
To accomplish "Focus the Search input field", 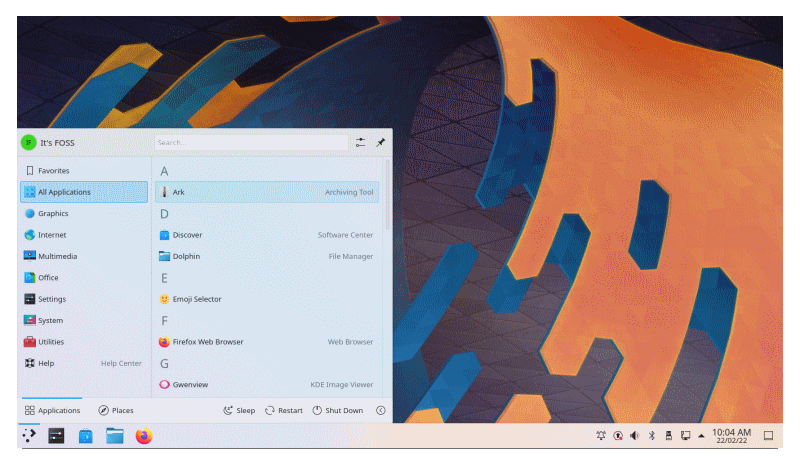I will 250,143.
